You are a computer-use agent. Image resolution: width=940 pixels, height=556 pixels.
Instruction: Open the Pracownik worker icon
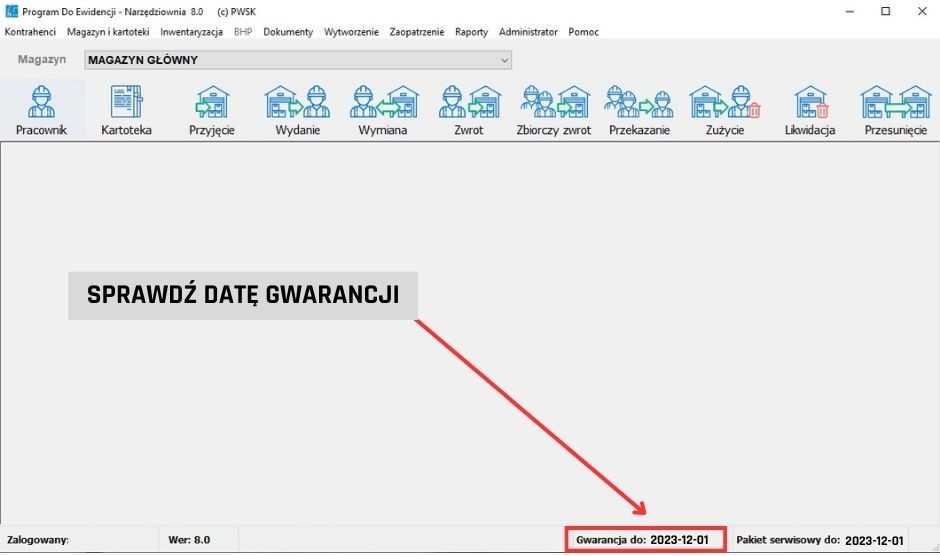pyautogui.click(x=41, y=110)
